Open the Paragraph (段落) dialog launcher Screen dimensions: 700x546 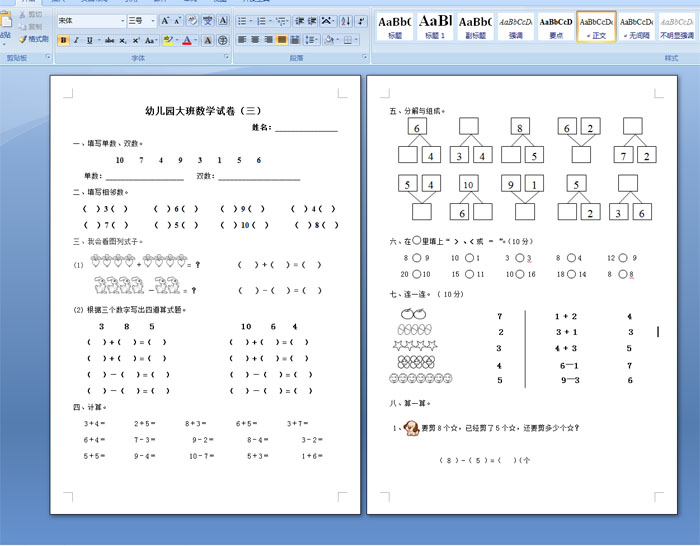[x=365, y=57]
